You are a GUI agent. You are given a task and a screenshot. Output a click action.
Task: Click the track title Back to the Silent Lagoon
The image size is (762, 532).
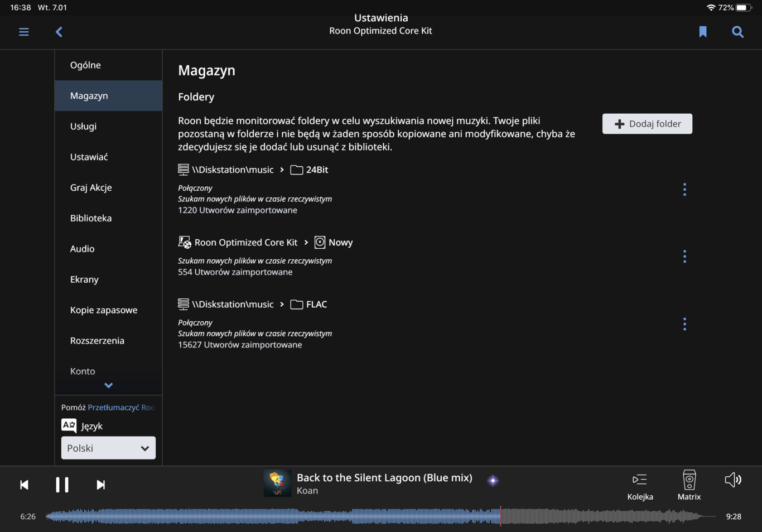(384, 478)
